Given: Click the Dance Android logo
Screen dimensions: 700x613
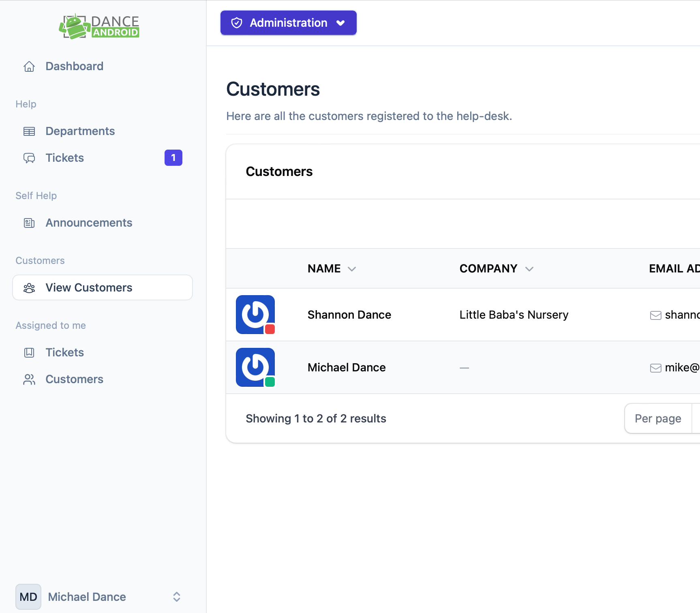Looking at the screenshot, I should pos(99,26).
